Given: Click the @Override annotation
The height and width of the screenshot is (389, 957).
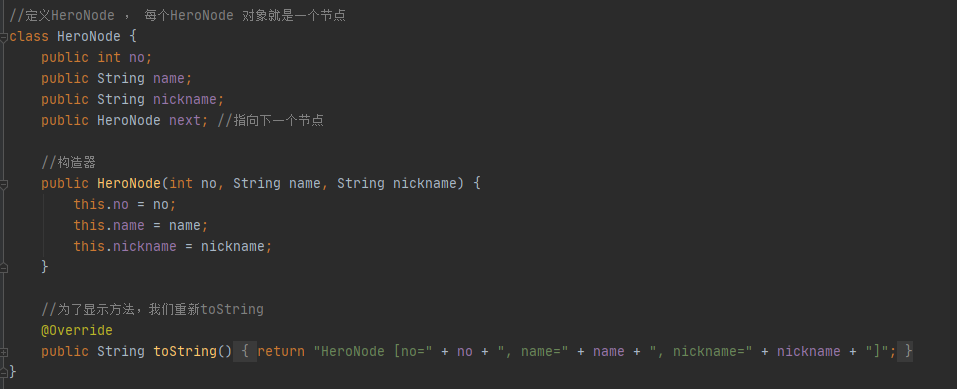Looking at the screenshot, I should [77, 330].
